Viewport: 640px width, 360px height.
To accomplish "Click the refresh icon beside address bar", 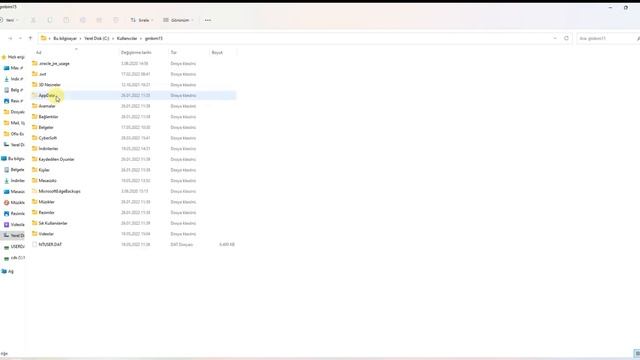I will pos(566,38).
